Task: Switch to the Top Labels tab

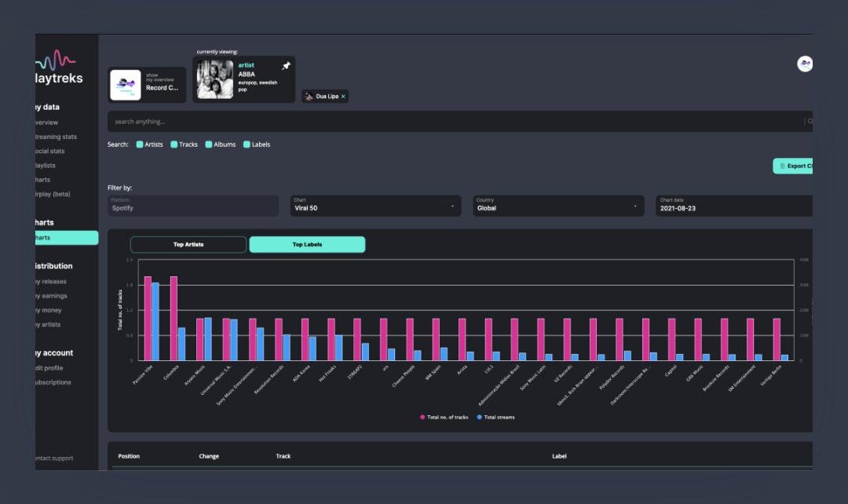Action: [307, 244]
